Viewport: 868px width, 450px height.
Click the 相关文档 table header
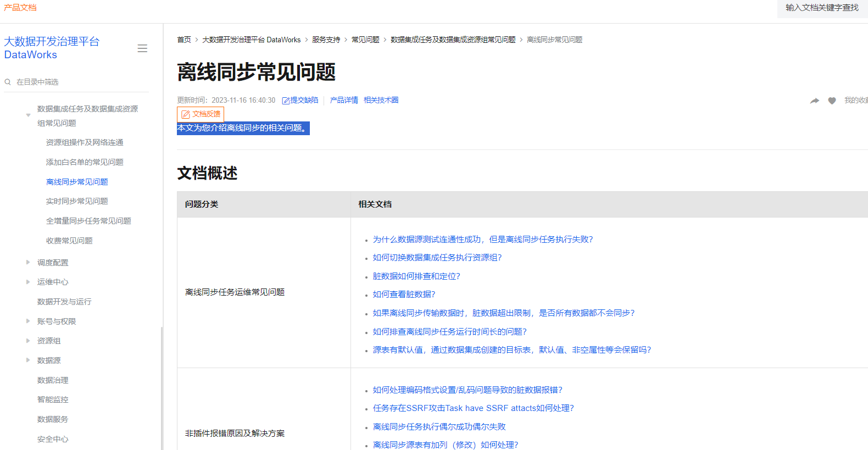click(609, 204)
